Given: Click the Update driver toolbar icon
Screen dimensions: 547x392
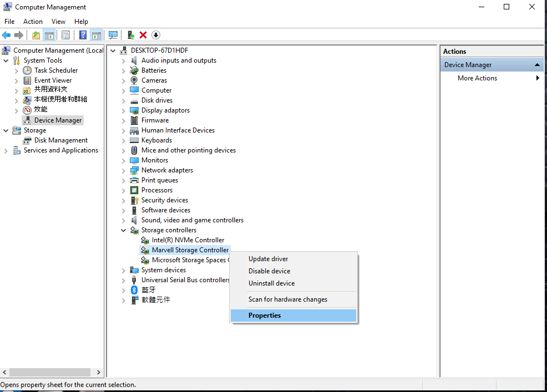Looking at the screenshot, I should click(131, 35).
